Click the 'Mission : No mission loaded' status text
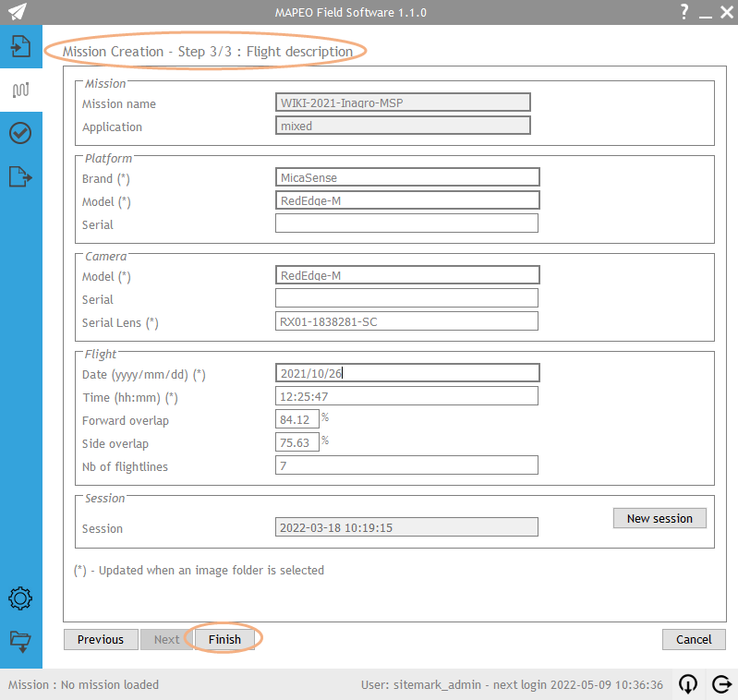Screen dimensions: 738x700 [x=83, y=684]
